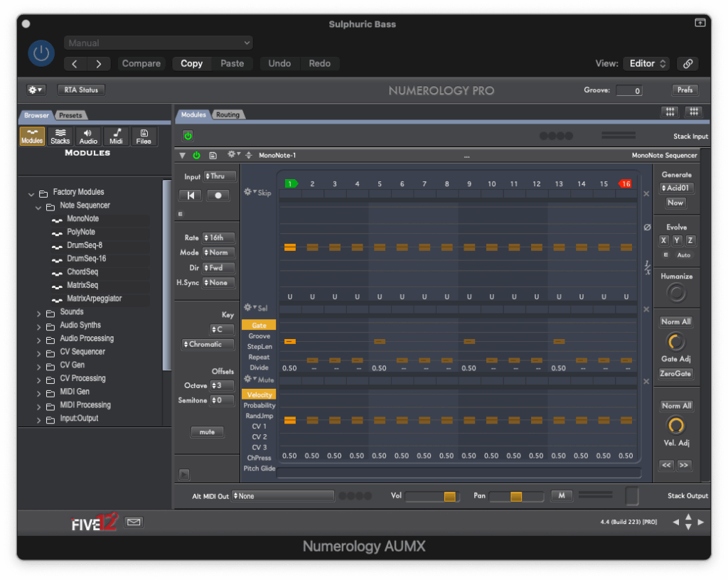Toggle Evolve Y button
Viewport: 728px width, 580px height.
click(677, 240)
